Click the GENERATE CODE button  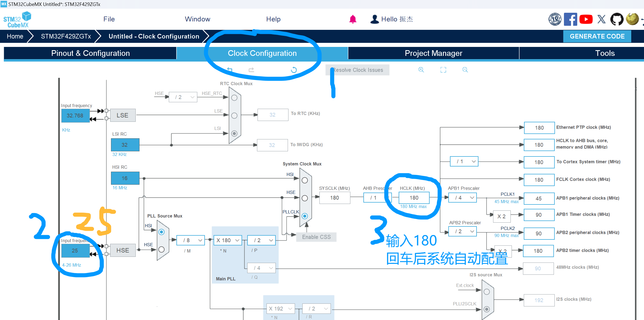[x=597, y=36]
